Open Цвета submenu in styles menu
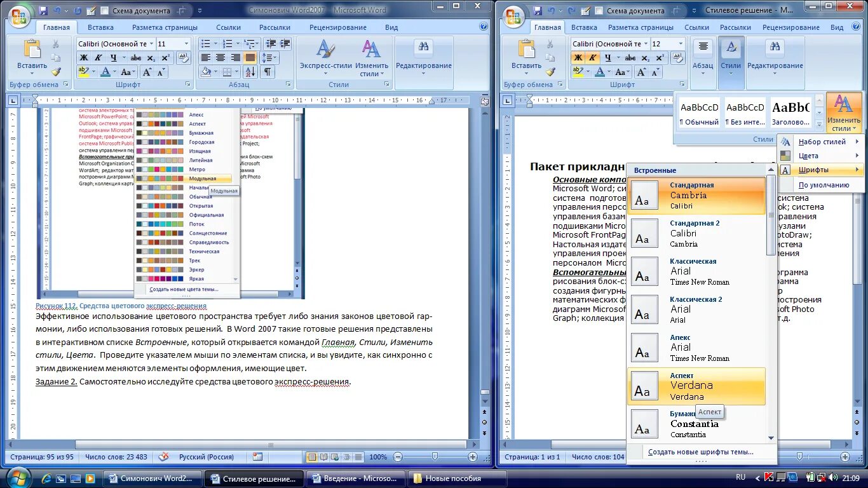 point(820,156)
